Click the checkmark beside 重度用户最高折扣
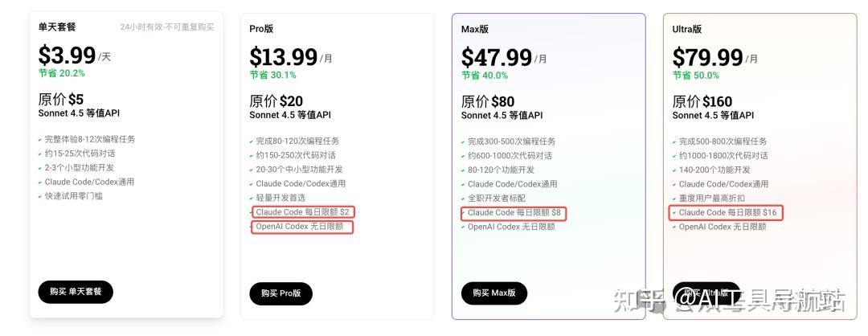The height and width of the screenshot is (336, 868). tap(674, 199)
